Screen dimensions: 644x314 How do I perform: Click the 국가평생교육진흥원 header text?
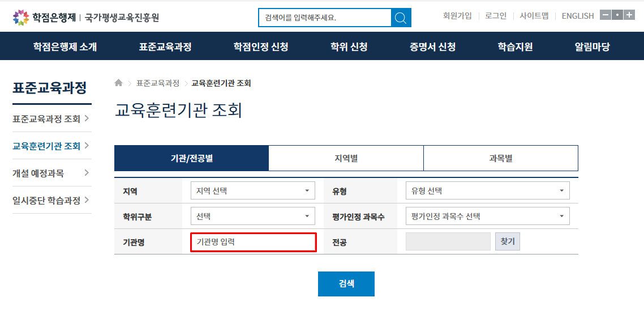point(122,17)
